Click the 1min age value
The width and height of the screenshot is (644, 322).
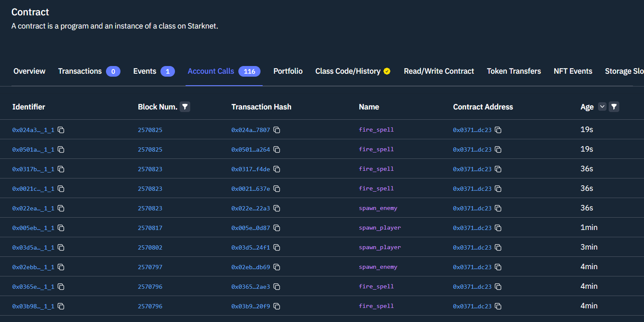[x=589, y=227]
